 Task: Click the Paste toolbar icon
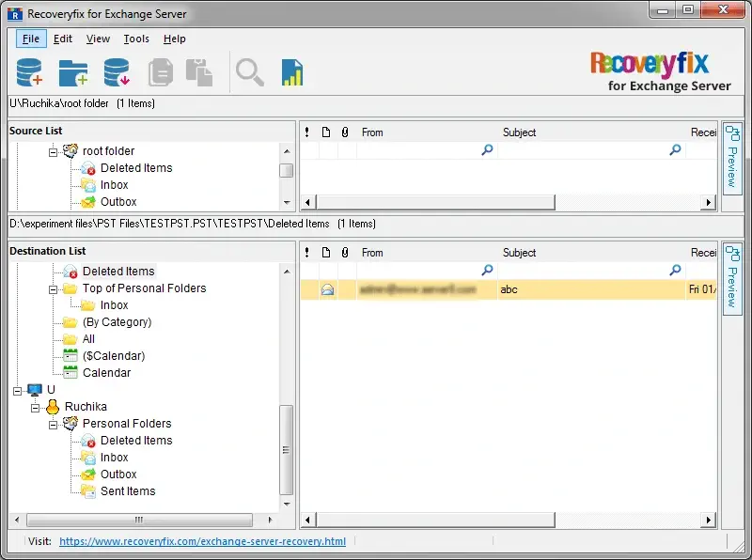[x=199, y=73]
